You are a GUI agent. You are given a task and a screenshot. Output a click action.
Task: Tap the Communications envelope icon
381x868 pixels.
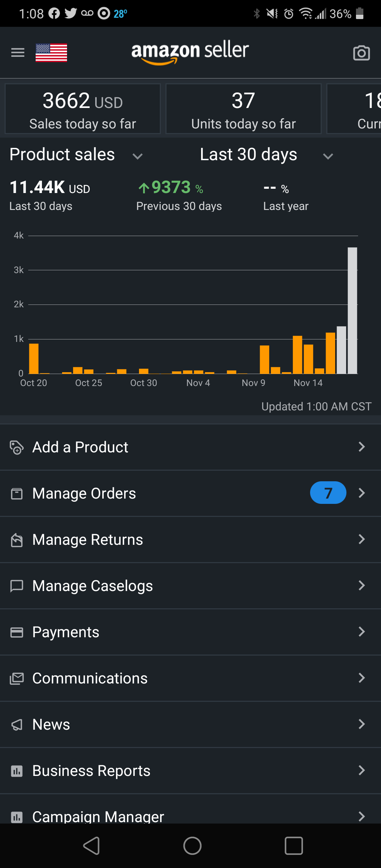coord(17,679)
